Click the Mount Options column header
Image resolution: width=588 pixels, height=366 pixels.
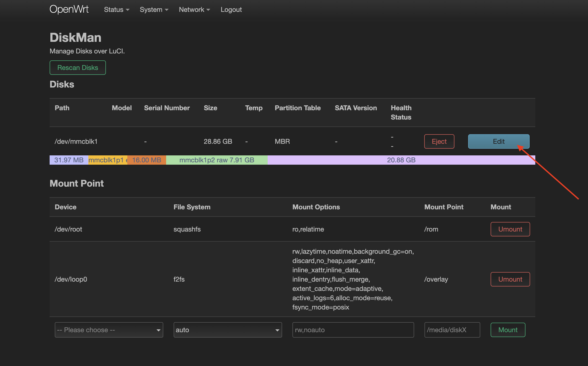pyautogui.click(x=316, y=207)
